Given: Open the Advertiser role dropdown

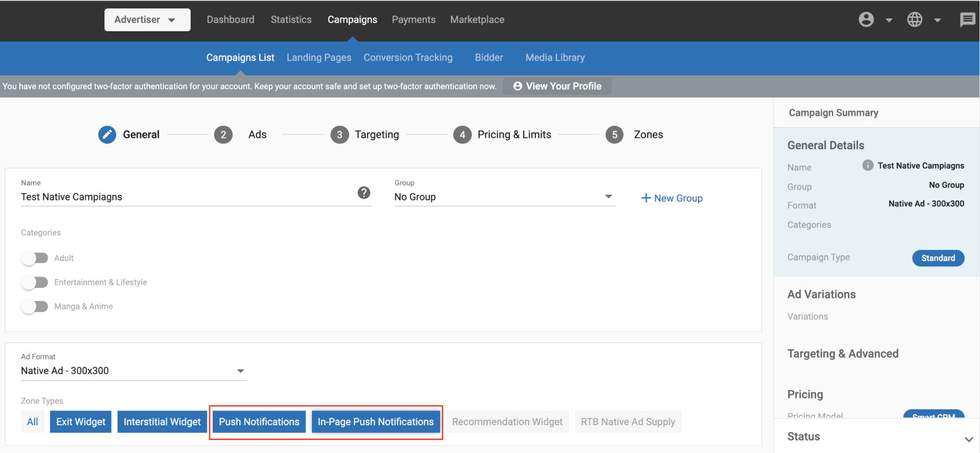Looking at the screenshot, I should [147, 20].
